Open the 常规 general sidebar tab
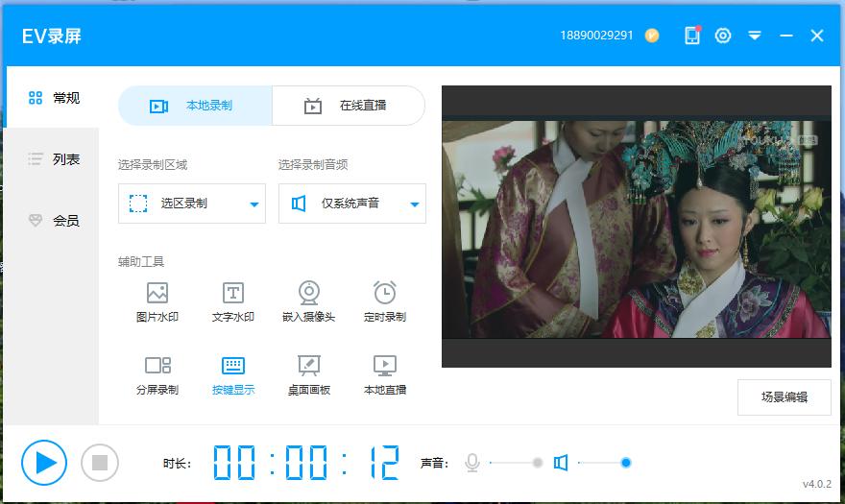 [53, 98]
